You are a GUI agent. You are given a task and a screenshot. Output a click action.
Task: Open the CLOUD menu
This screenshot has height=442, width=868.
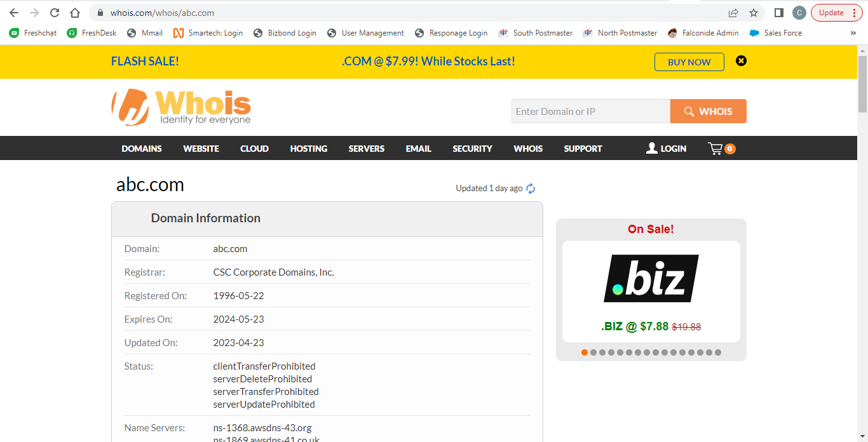(x=254, y=149)
